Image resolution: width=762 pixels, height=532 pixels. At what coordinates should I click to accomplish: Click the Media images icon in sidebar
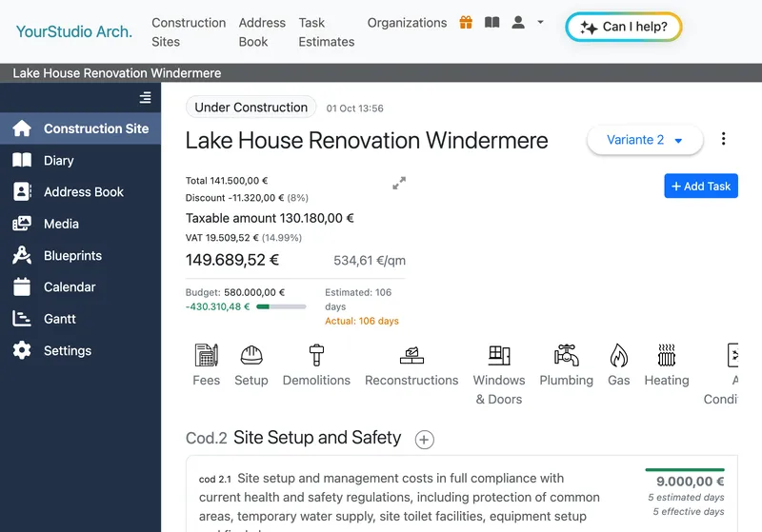click(22, 224)
